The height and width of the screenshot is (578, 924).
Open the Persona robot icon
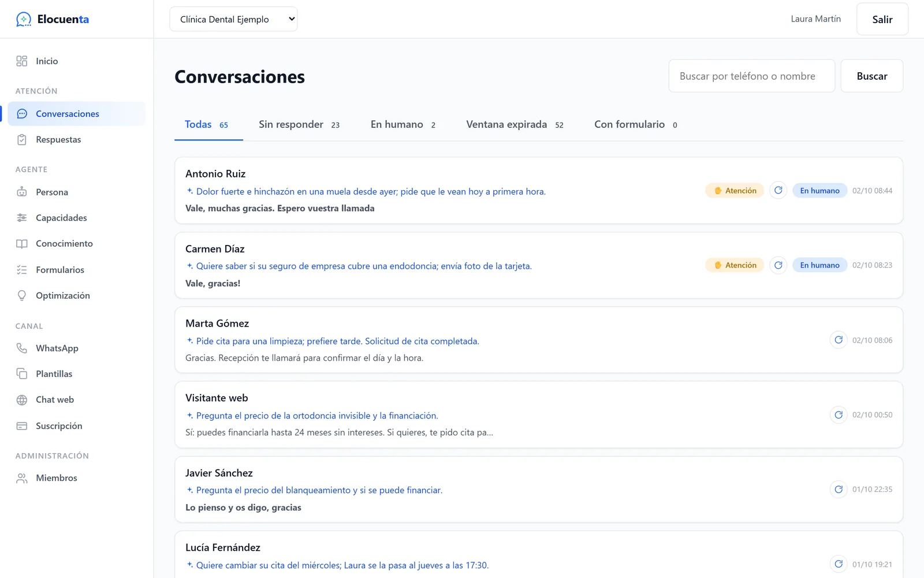coord(22,192)
